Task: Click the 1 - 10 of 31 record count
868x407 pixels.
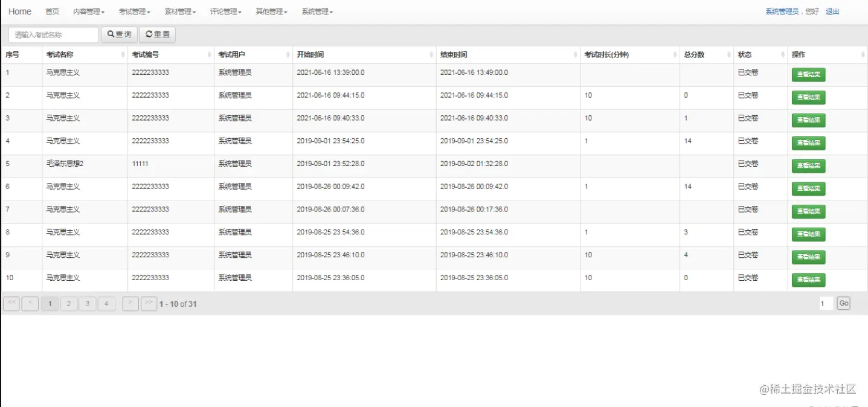Action: coord(178,304)
